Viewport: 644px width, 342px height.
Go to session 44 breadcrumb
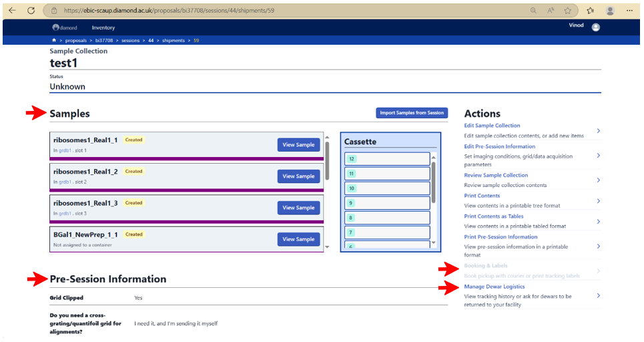[x=151, y=40]
